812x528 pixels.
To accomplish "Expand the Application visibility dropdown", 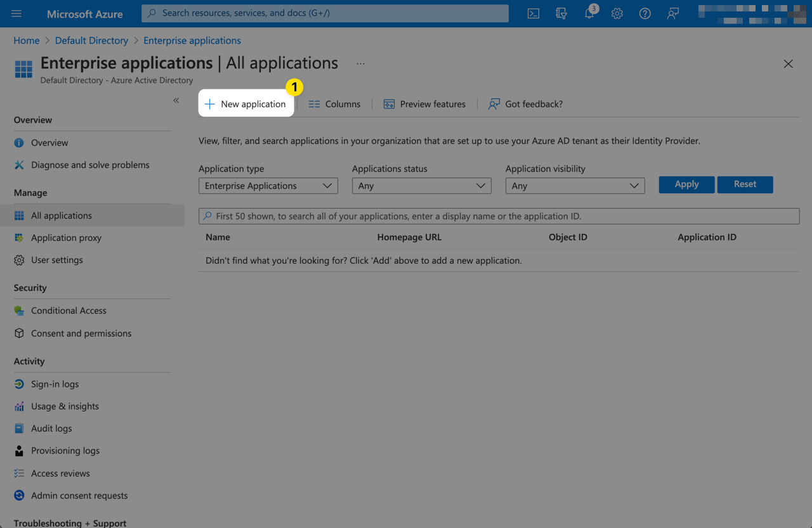I will click(x=575, y=186).
